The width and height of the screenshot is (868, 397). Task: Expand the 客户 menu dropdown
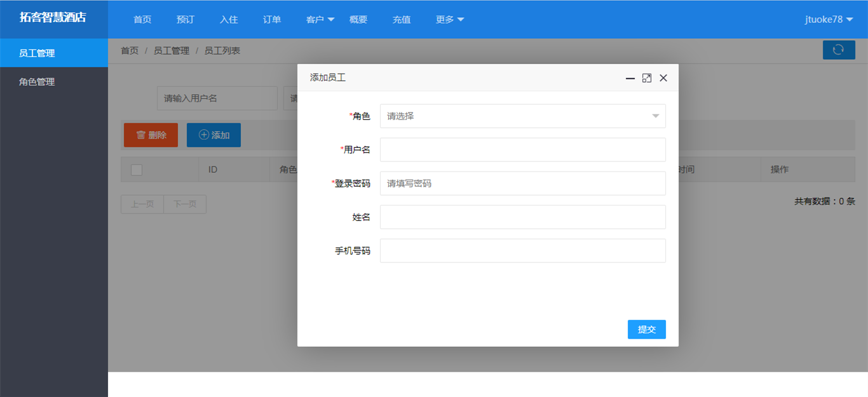coord(320,20)
